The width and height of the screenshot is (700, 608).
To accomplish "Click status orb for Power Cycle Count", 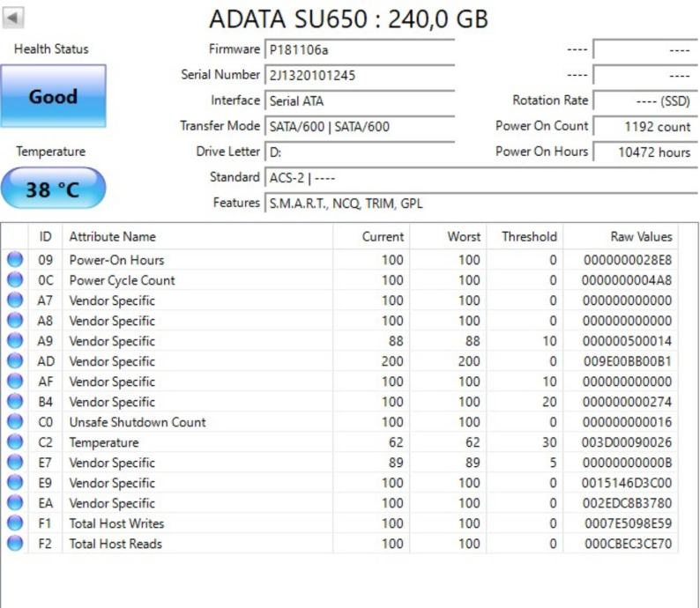I will [x=15, y=280].
